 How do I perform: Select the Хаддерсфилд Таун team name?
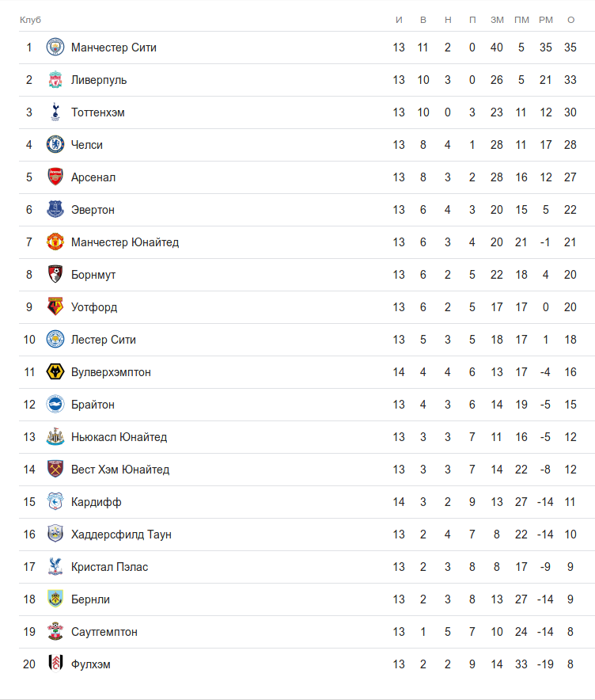tap(121, 535)
